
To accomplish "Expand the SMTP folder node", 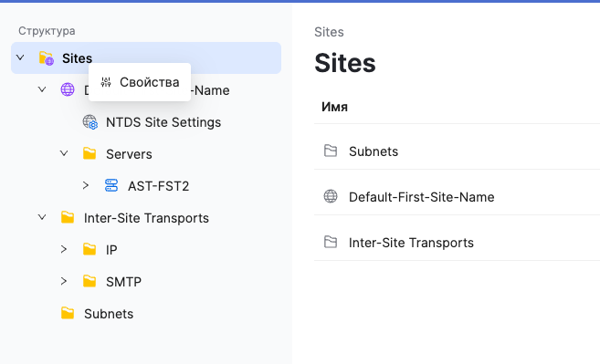I will click(x=64, y=281).
